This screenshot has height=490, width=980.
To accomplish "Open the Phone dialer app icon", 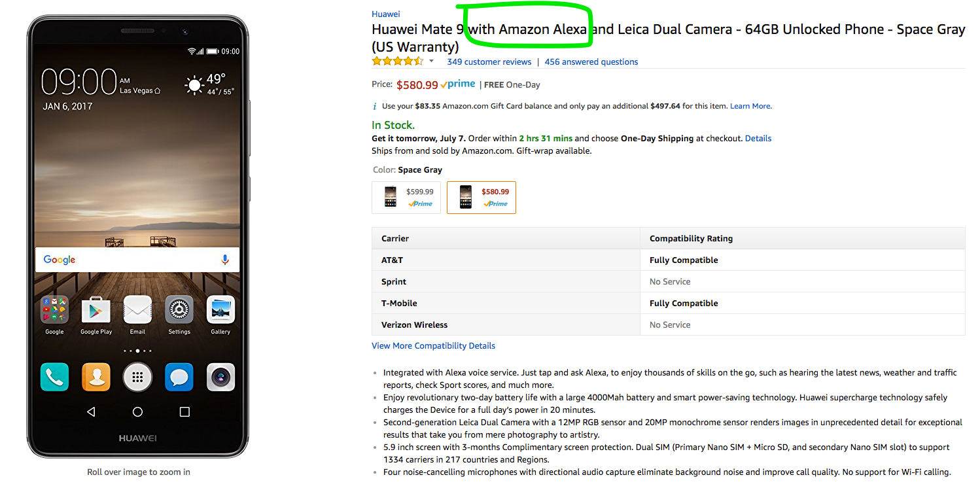I will [54, 377].
